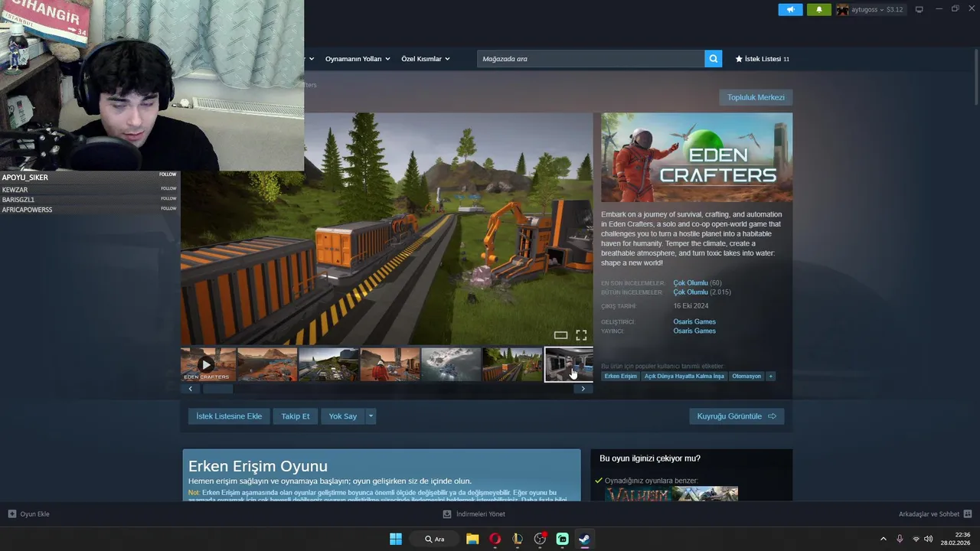Select the factory base screenshot thumbnail
This screenshot has height=551, width=980.
pyautogui.click(x=328, y=364)
